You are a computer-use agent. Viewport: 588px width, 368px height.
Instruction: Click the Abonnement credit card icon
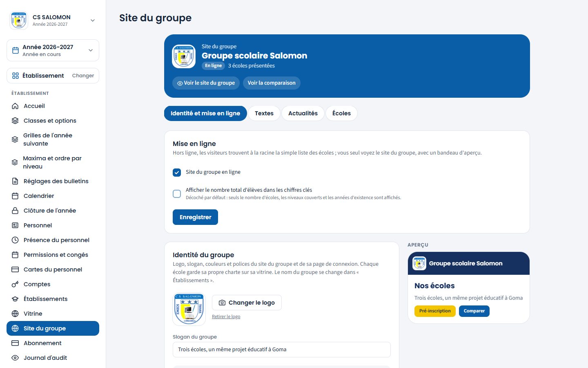click(15, 343)
